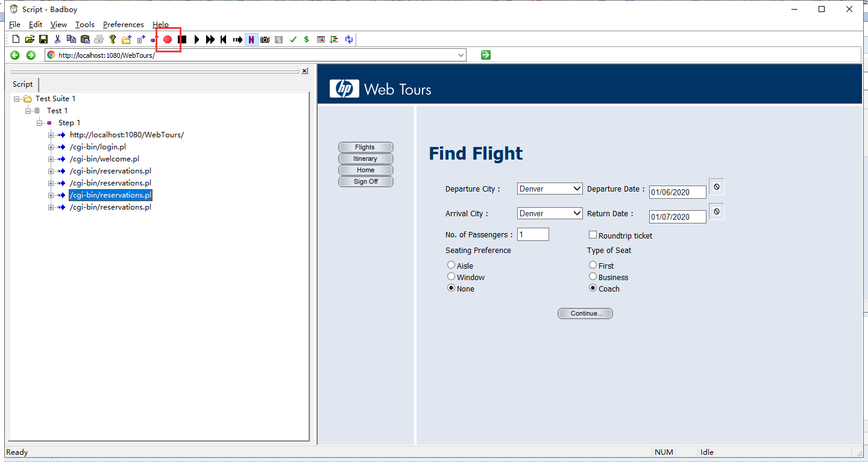Screen dimensions: 868x462
Task: Select the /cgi-bin/login.pl tree item
Action: coord(98,147)
